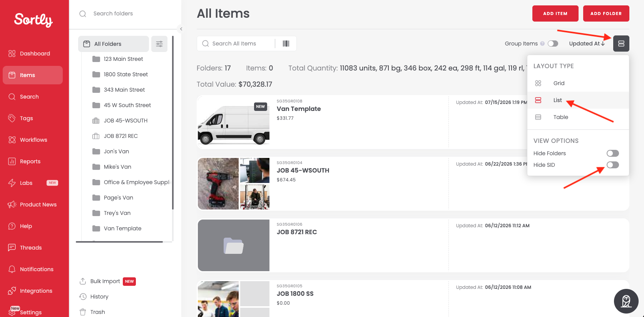
Task: Click the Group Items help info icon
Action: click(x=542, y=44)
